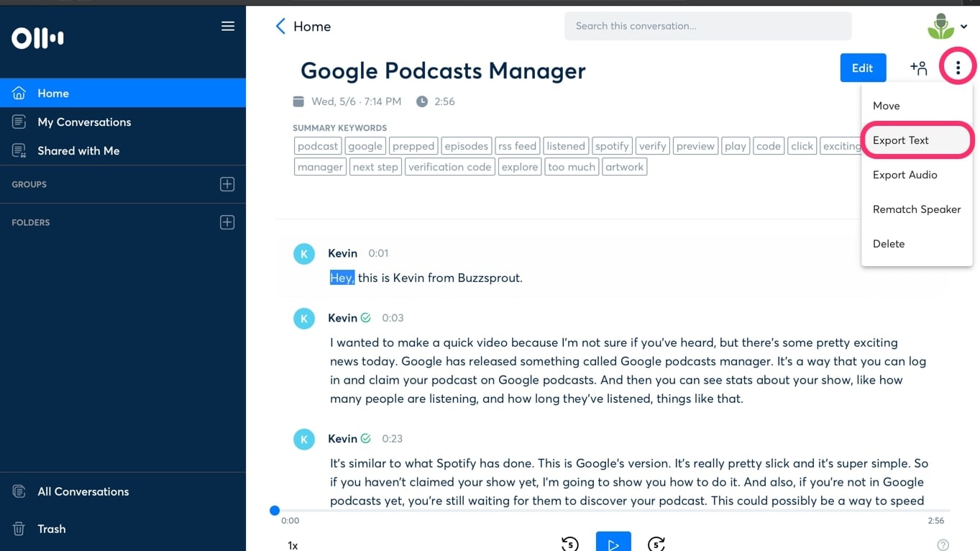This screenshot has width=980, height=551.
Task: Add a new folder with plus icon
Action: pos(227,222)
